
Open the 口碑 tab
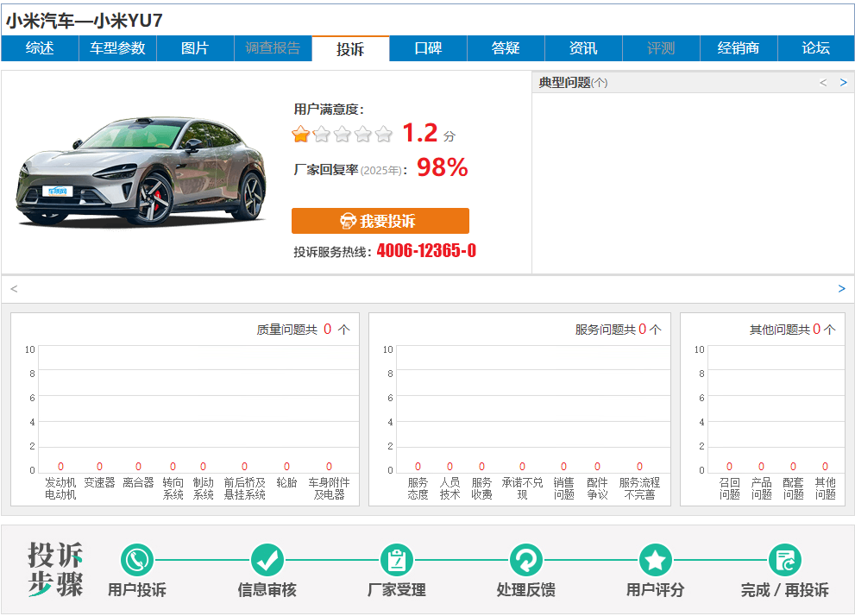pyautogui.click(x=428, y=48)
